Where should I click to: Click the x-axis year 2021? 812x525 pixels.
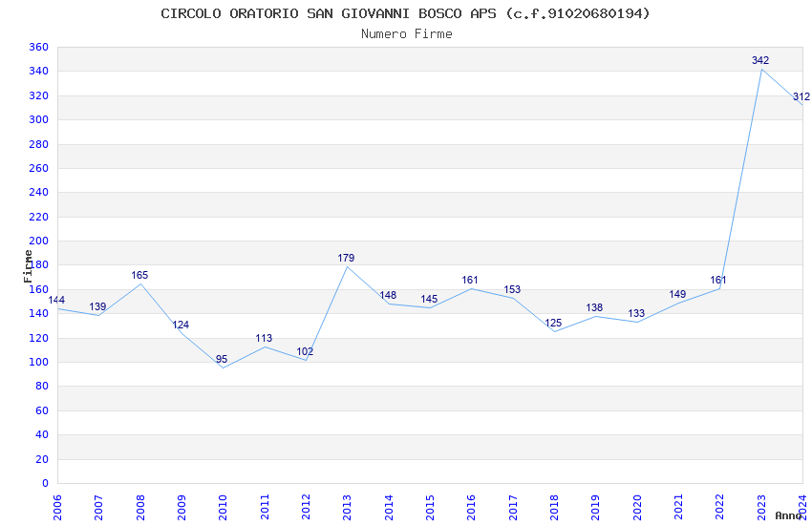[x=679, y=508]
